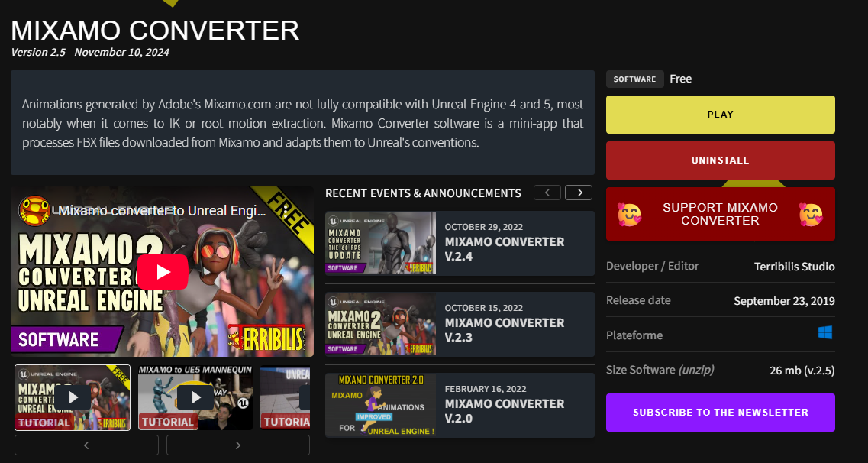Click the FEBRUARY 16, 2022 date
The image size is (868, 463).
click(x=486, y=389)
